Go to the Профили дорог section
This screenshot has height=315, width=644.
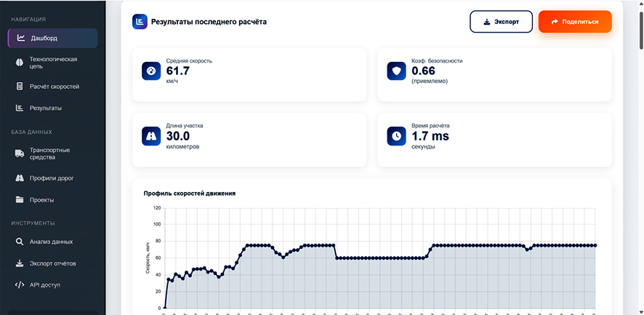(52, 178)
